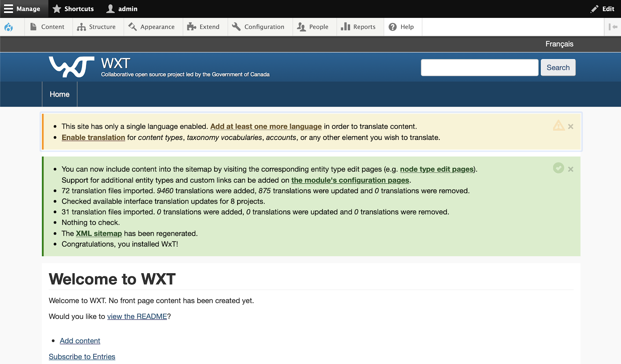
Task: Click the 'Add content' link
Action: 80,341
